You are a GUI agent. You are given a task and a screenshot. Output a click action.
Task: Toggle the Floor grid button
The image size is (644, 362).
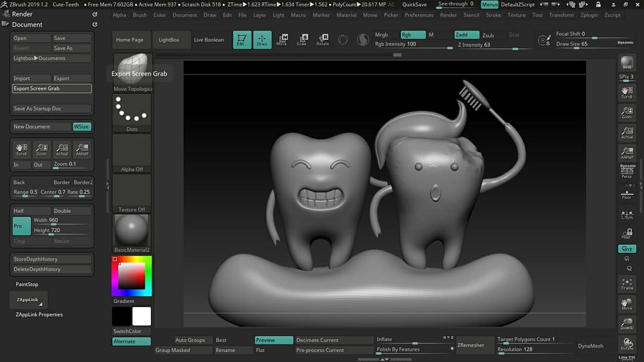pyautogui.click(x=627, y=194)
